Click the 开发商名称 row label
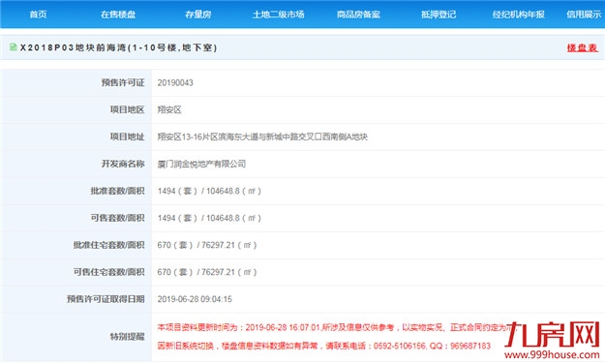 123,164
